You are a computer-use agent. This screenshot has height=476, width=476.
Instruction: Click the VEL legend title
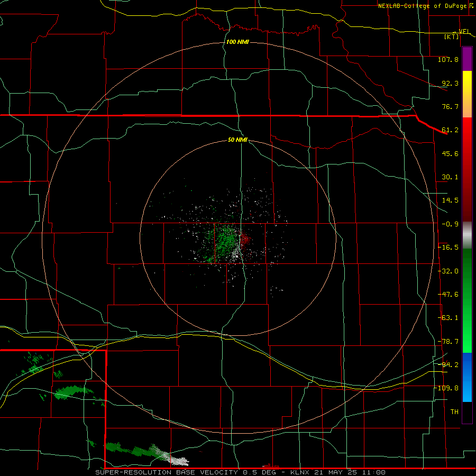pyautogui.click(x=464, y=31)
